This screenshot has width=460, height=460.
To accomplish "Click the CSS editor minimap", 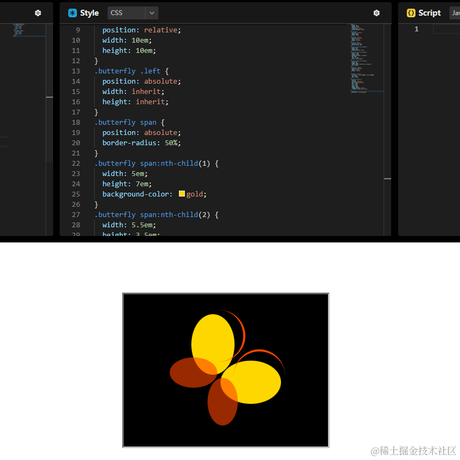I will pos(366,59).
